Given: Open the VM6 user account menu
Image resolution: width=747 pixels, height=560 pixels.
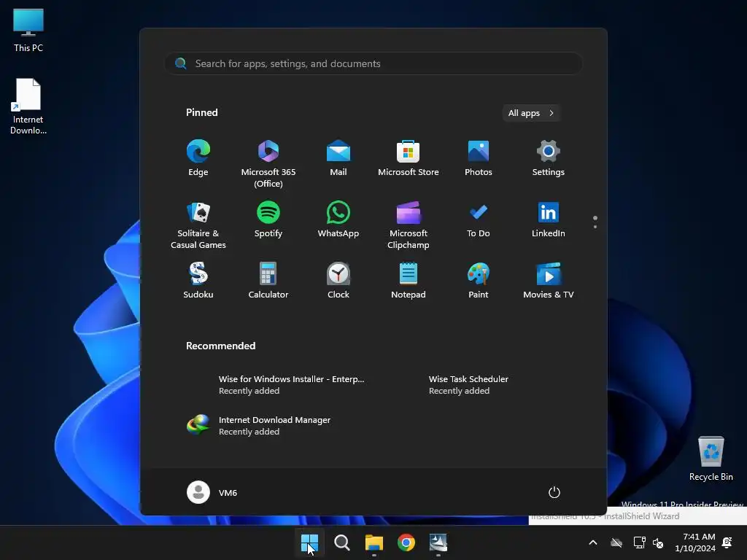Looking at the screenshot, I should [x=212, y=492].
